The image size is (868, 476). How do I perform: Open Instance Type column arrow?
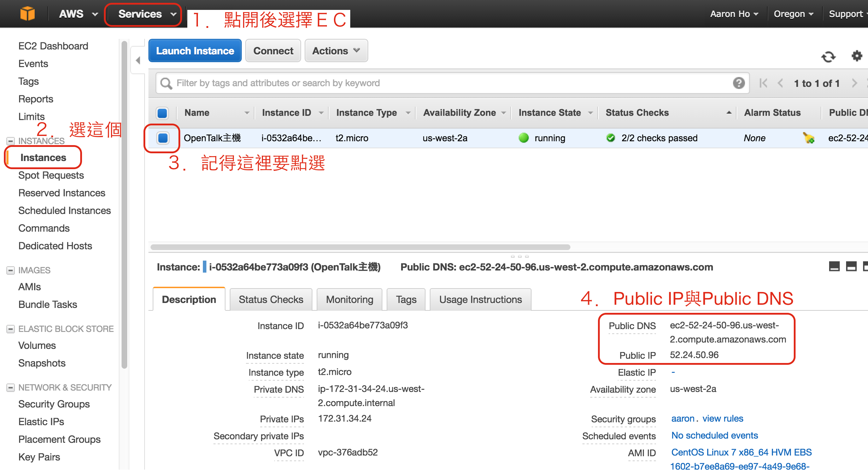pyautogui.click(x=408, y=113)
